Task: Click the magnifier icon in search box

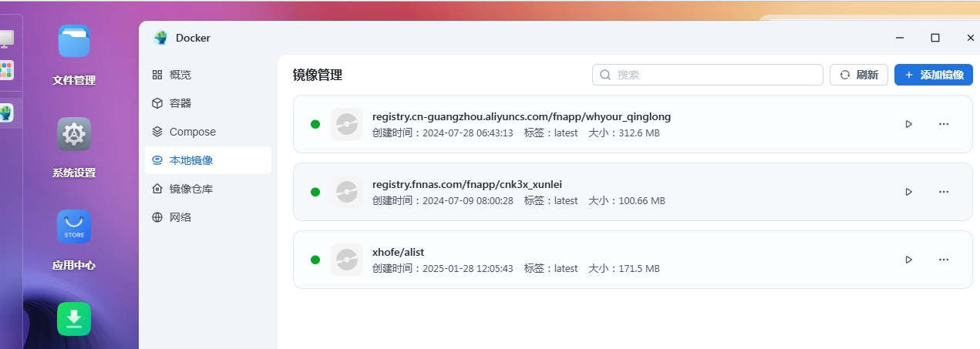Action: tap(606, 75)
